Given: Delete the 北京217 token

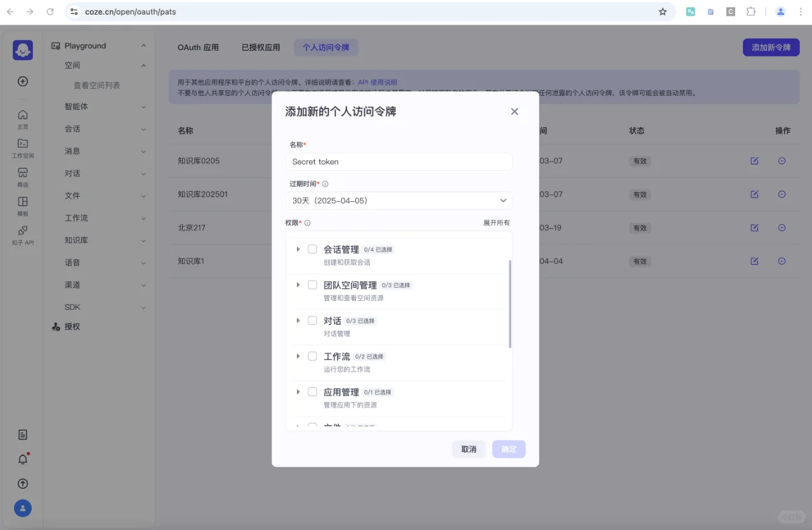Looking at the screenshot, I should pos(782,227).
